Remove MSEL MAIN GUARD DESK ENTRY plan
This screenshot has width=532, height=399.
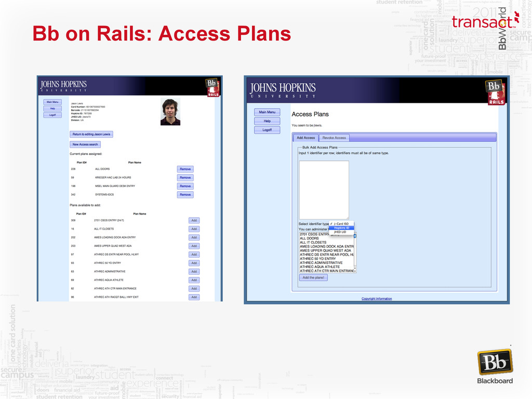pos(185,186)
